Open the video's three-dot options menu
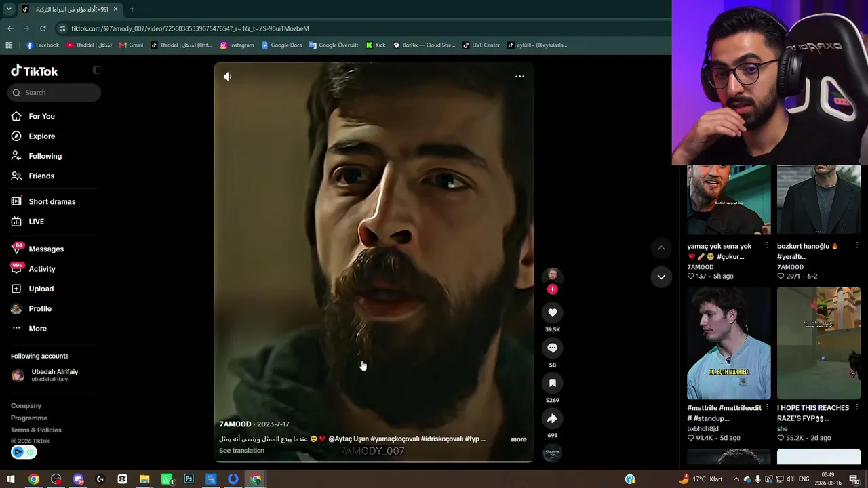The image size is (868, 488). (x=519, y=77)
